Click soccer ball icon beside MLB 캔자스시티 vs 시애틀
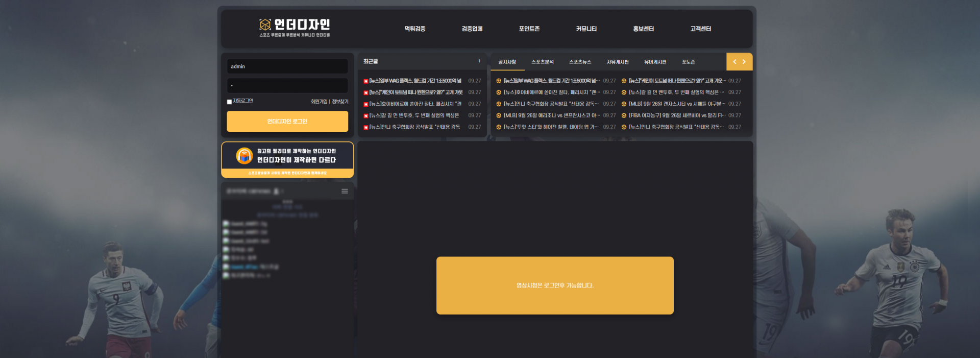The image size is (980, 358). (x=624, y=104)
